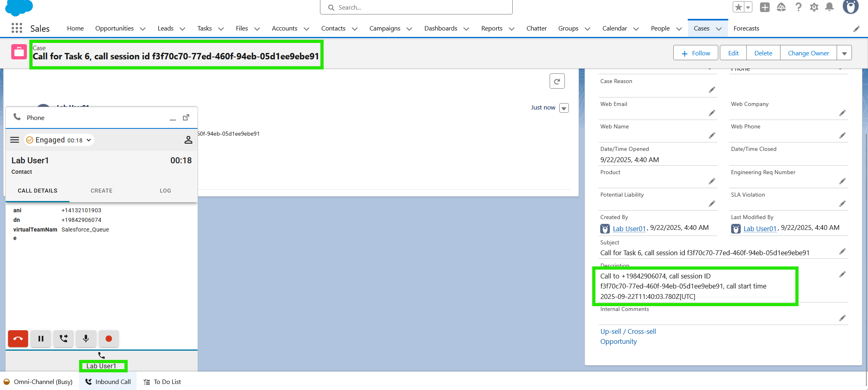Viewport: 868px width, 390px height.
Task: Expand the Tasks nav dropdown
Action: point(221,29)
